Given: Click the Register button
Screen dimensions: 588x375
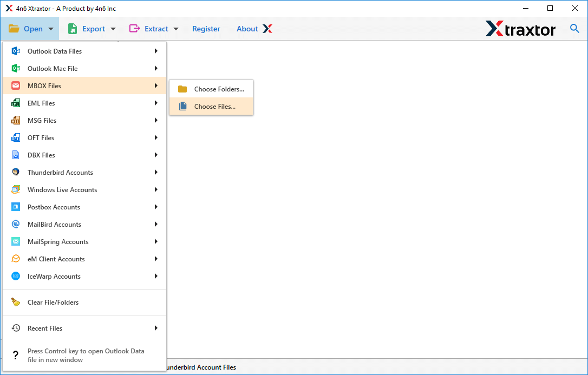Looking at the screenshot, I should tap(206, 29).
